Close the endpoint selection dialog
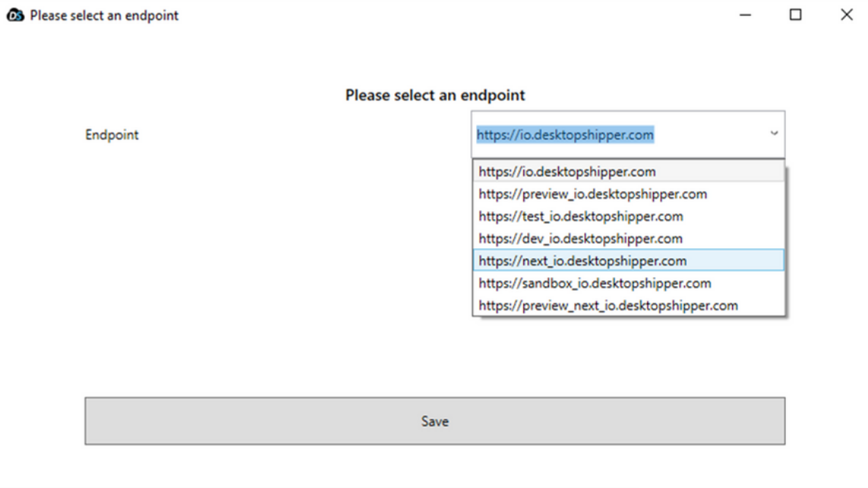The height and width of the screenshot is (488, 868). pyautogui.click(x=847, y=15)
